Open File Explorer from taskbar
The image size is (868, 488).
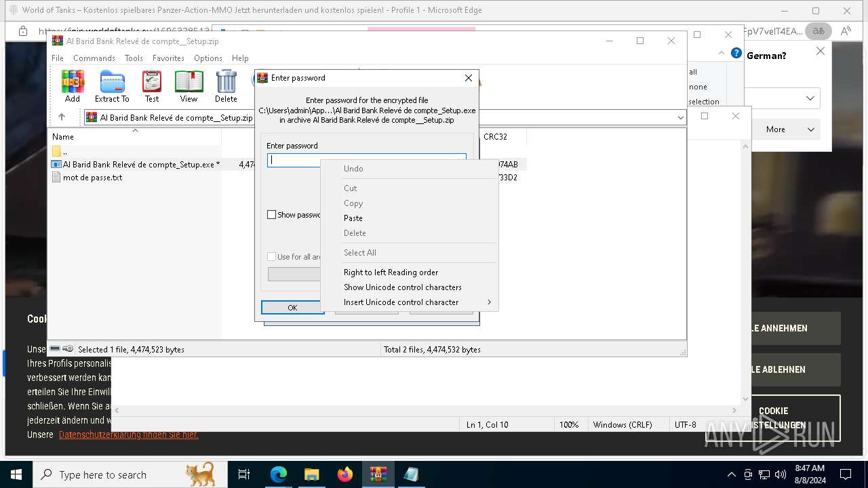pos(311,474)
